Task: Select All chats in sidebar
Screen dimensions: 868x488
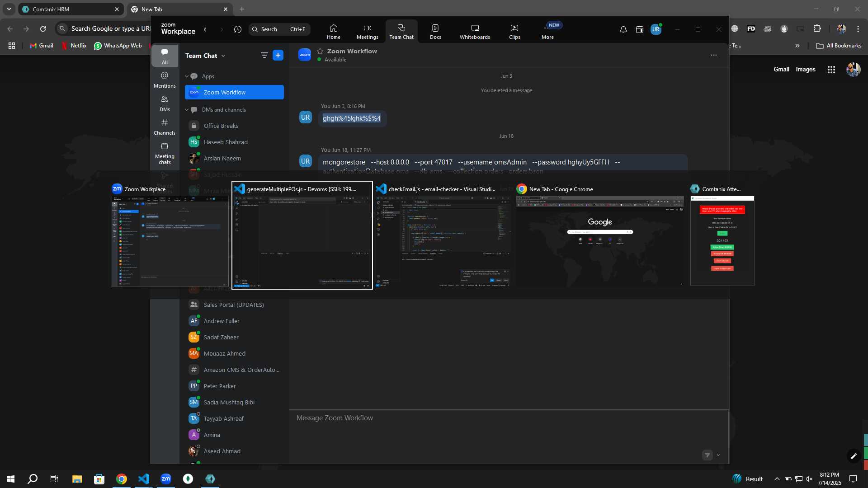Action: tap(165, 56)
